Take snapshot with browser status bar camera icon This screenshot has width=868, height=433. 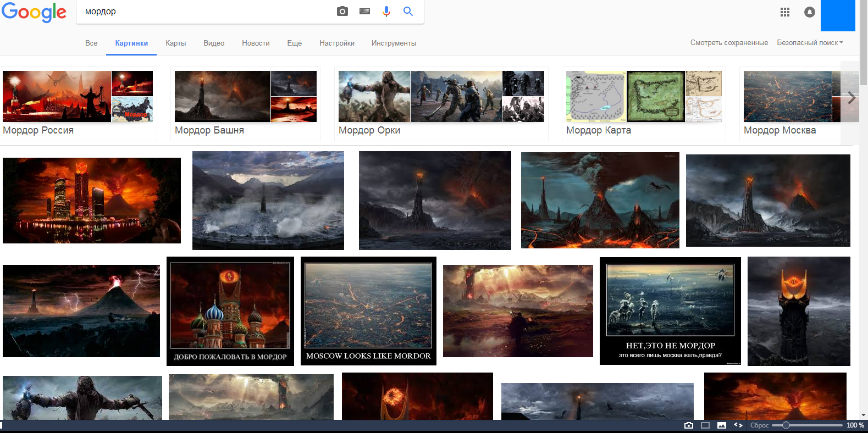coord(689,425)
